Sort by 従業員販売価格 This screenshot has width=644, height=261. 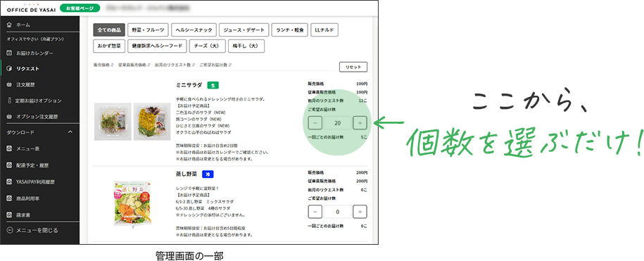point(134,65)
